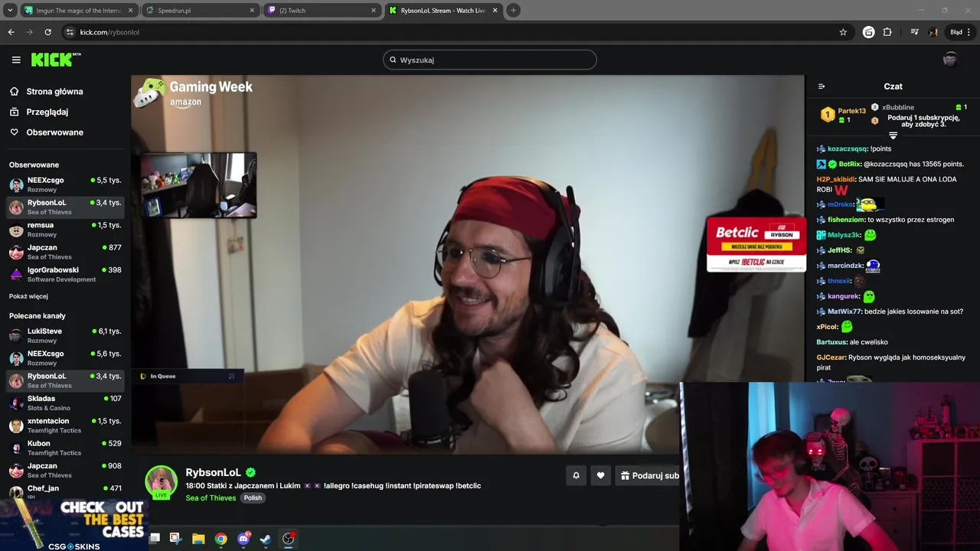Image resolution: width=980 pixels, height=551 pixels.
Task: Open OBS Studio from the taskbar
Action: click(288, 539)
